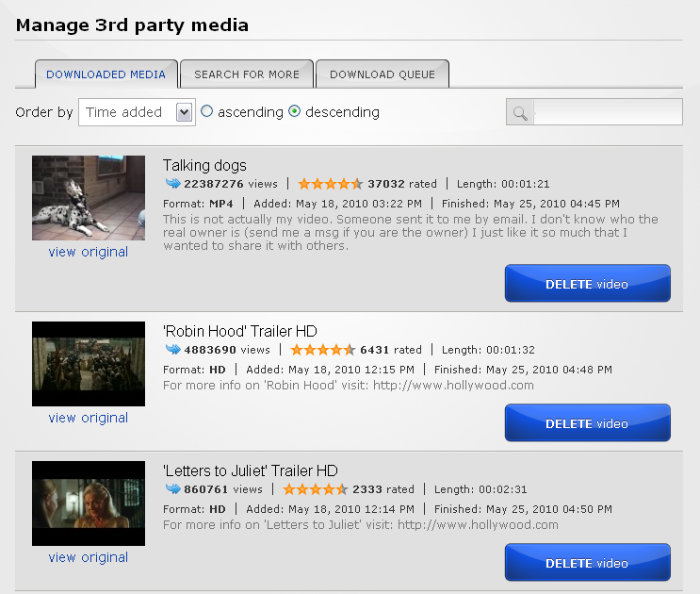The height and width of the screenshot is (594, 700).
Task: Click 'Length: 00:02:31' text
Action: coord(480,489)
